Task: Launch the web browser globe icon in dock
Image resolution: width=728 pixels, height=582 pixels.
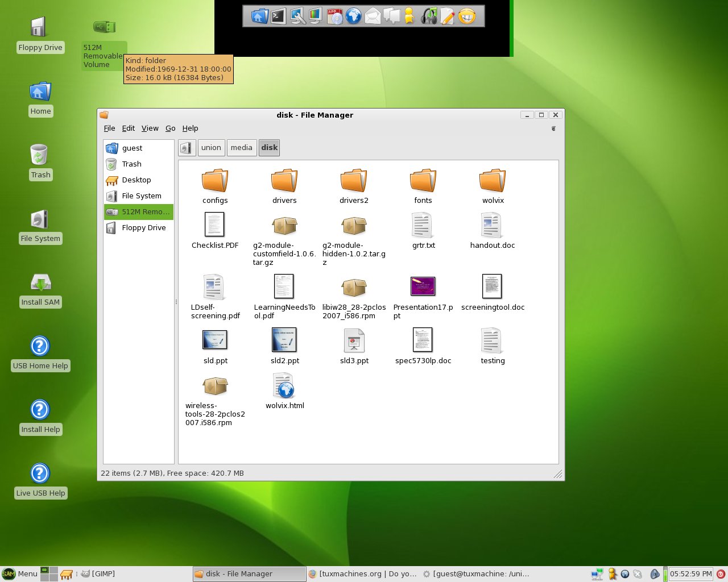Action: [354, 16]
